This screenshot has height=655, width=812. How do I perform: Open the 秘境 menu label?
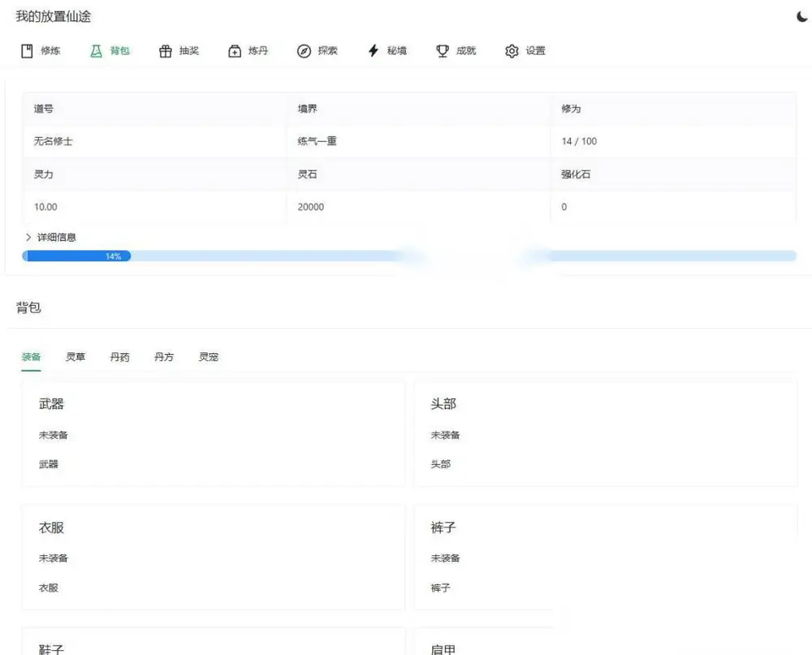coord(397,51)
